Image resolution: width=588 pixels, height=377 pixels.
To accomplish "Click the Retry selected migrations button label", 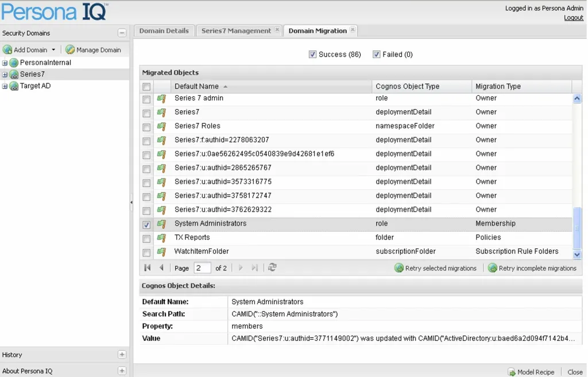I will click(x=440, y=269).
